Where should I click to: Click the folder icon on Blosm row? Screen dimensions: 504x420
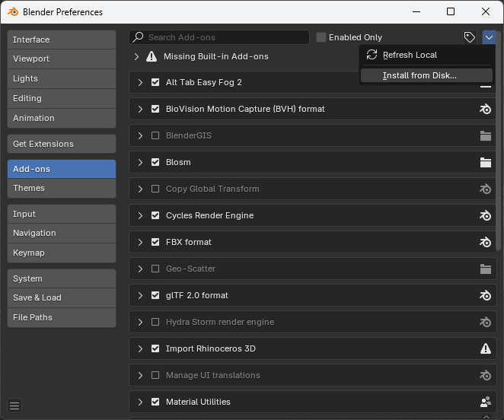click(485, 162)
